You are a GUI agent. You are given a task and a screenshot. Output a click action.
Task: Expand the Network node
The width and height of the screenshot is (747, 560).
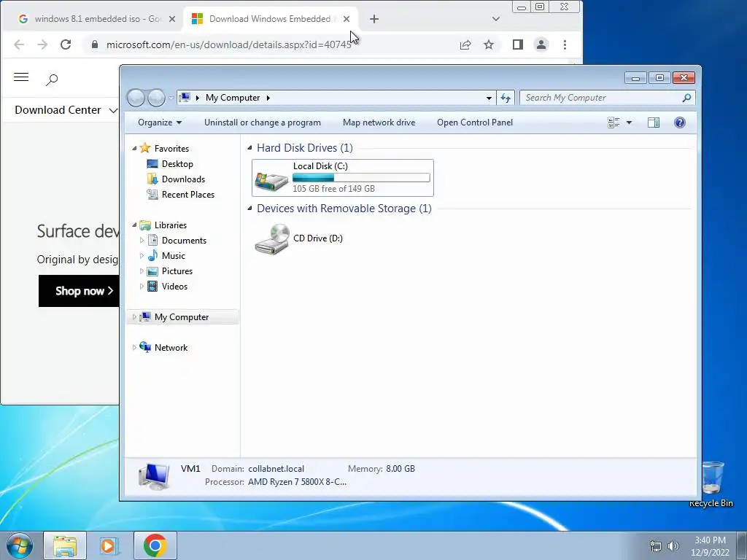click(x=134, y=348)
